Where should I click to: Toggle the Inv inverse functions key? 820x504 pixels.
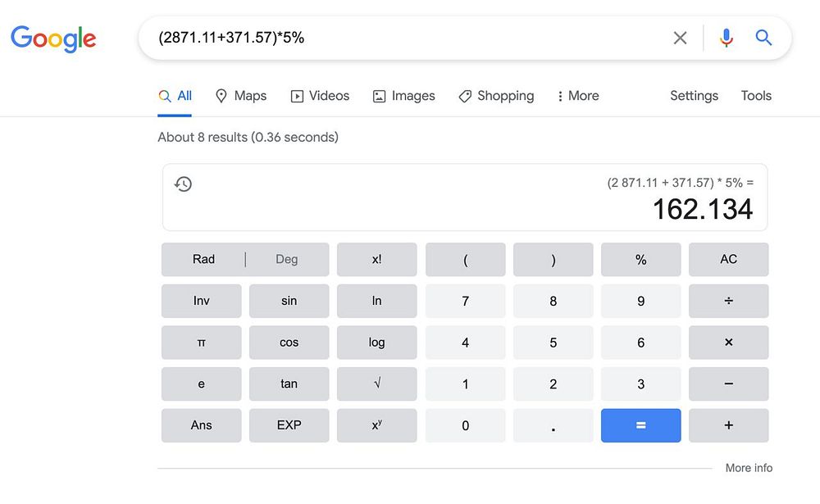point(202,301)
